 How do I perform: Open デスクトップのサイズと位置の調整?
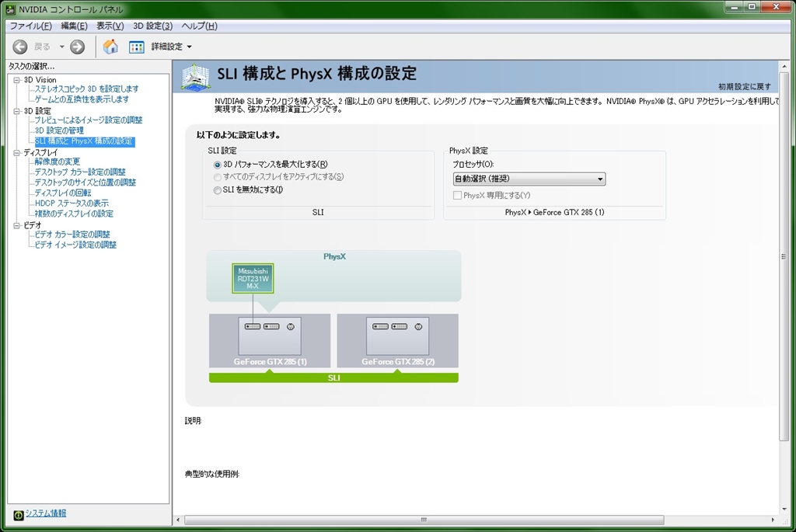click(x=85, y=182)
